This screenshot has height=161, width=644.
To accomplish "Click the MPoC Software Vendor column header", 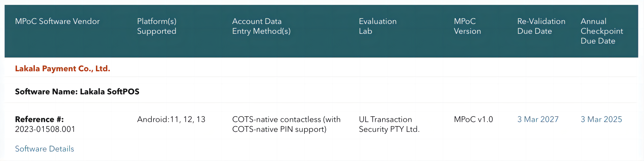I will point(57,21).
